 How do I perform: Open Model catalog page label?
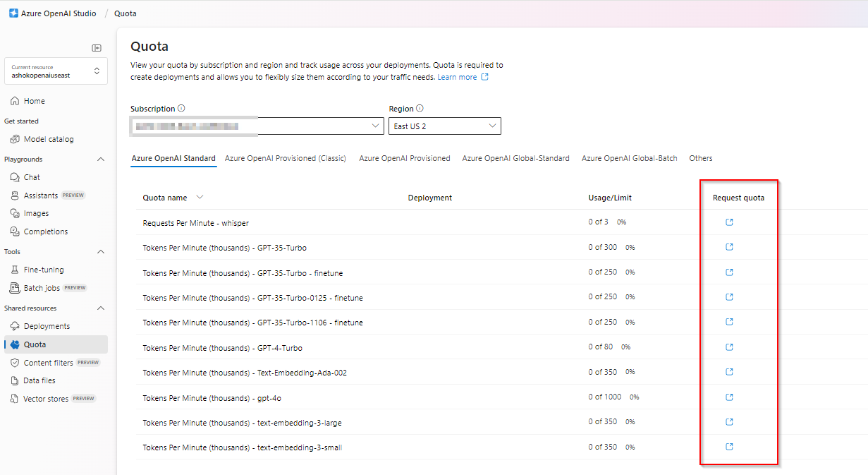tap(49, 139)
